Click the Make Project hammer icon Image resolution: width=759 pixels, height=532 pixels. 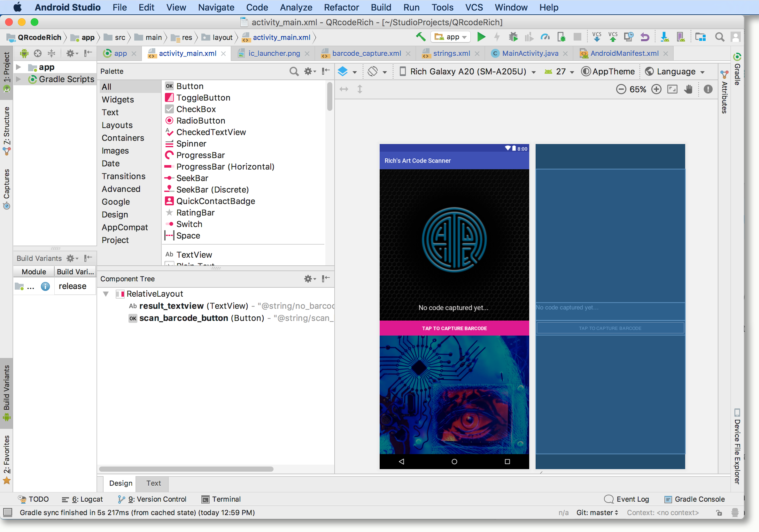tap(421, 37)
